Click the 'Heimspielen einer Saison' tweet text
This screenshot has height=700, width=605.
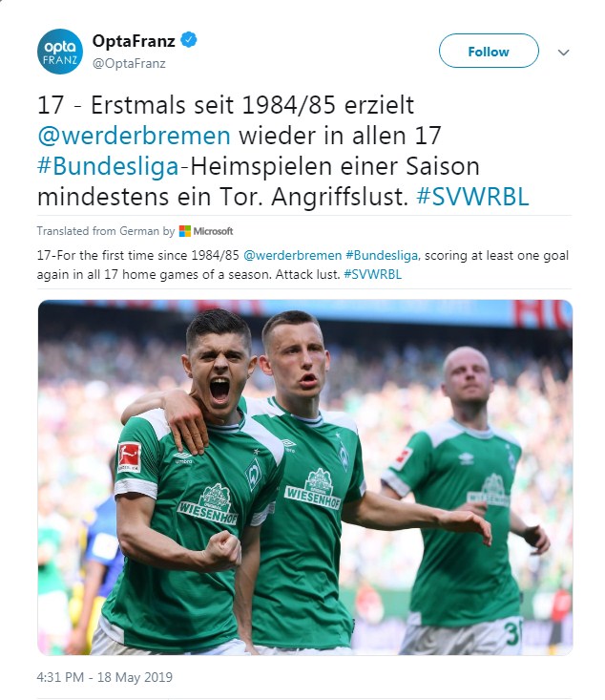tap(335, 166)
